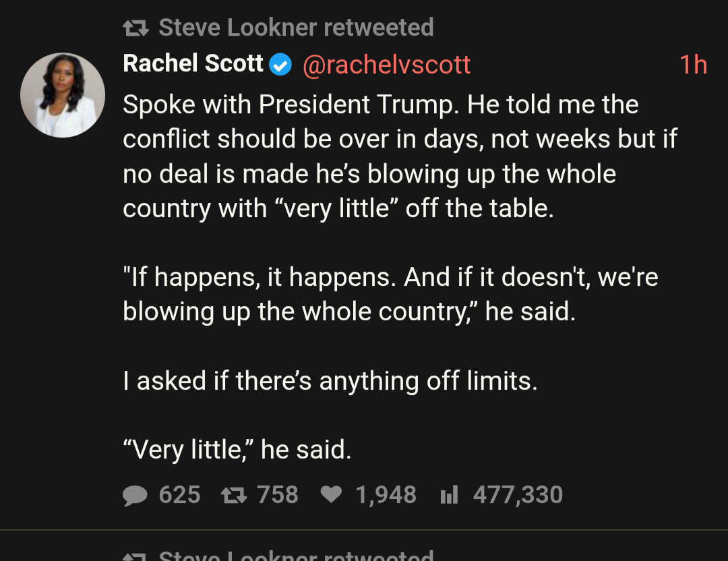Open the Rachel Scott display name link
Viewport: 728px width, 561px height.
tap(193, 64)
